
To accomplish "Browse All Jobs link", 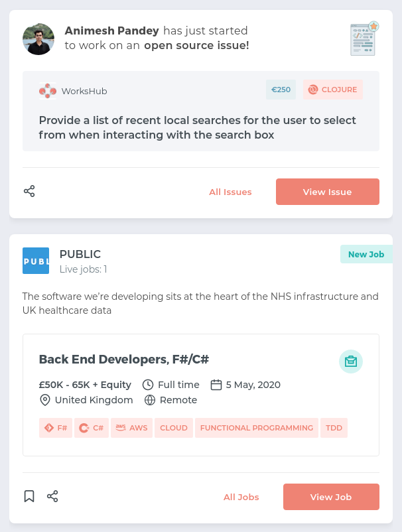I will (x=241, y=497).
